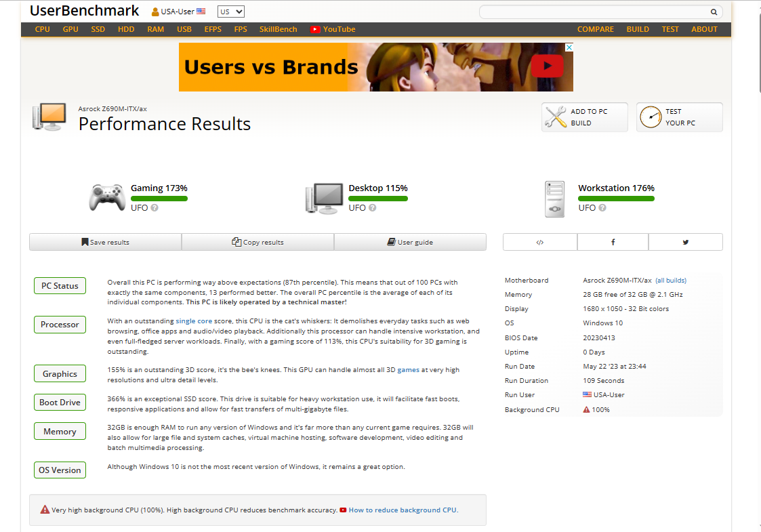Screen dimensions: 761x532
Task: Click the Add to PC Build button
Action: tap(585, 117)
